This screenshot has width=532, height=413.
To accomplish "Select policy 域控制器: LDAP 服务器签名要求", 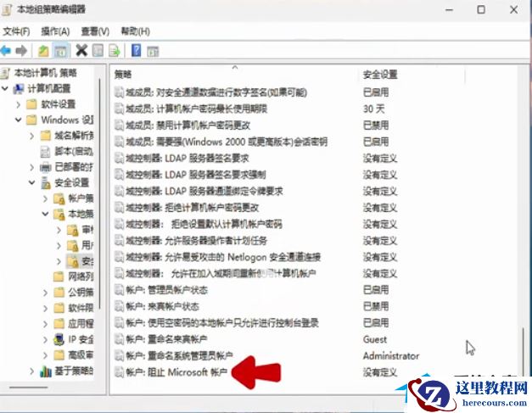I will pyautogui.click(x=188, y=159).
